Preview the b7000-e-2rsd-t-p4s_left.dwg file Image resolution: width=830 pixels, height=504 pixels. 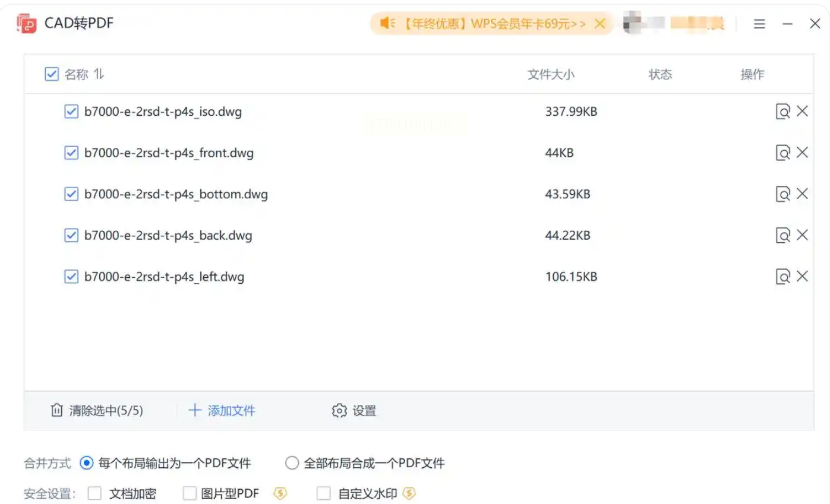[x=783, y=277]
